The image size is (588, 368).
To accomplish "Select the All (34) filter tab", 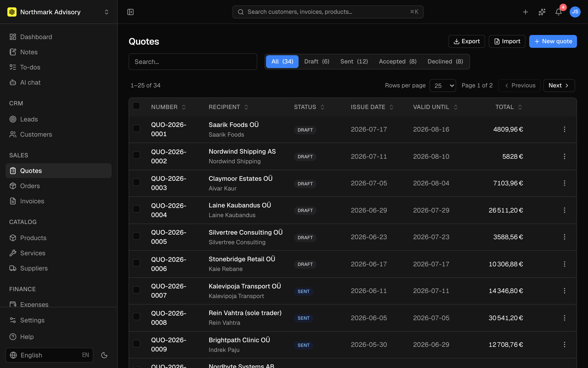I will tap(282, 62).
